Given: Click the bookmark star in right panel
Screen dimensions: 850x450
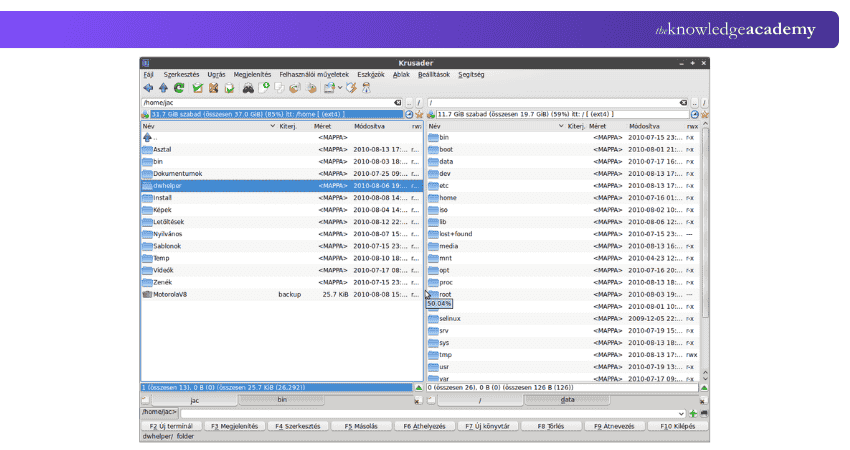Looking at the screenshot, I should pos(704,115).
